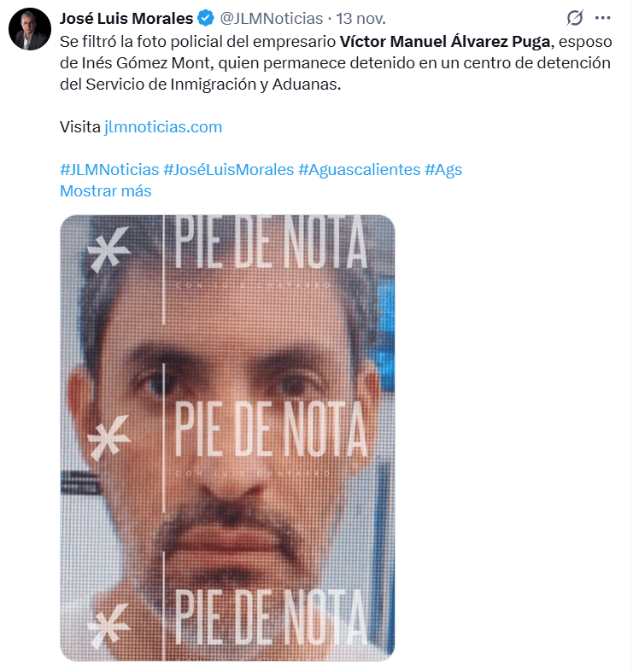Click the asterisk logo in the photo's middle

pyautogui.click(x=109, y=435)
